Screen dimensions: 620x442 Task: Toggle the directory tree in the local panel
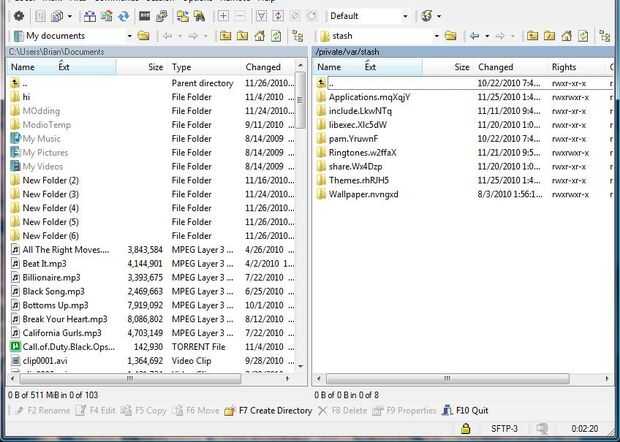coord(297,36)
